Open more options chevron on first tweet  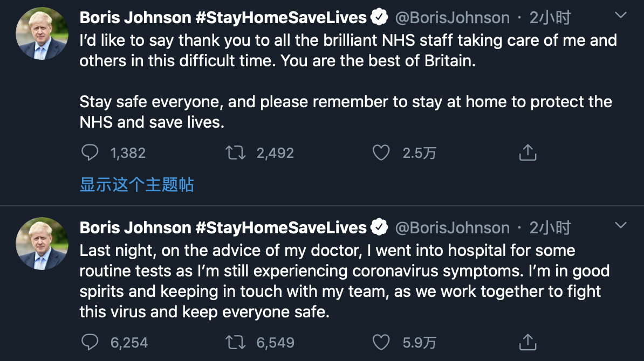pyautogui.click(x=621, y=16)
